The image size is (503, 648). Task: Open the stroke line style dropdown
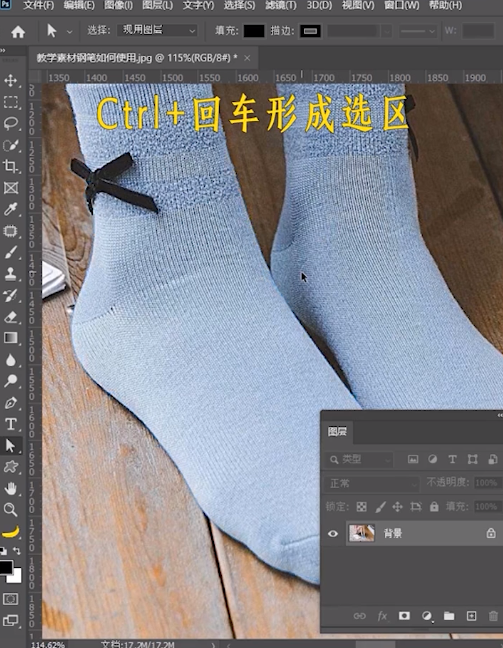(x=417, y=31)
